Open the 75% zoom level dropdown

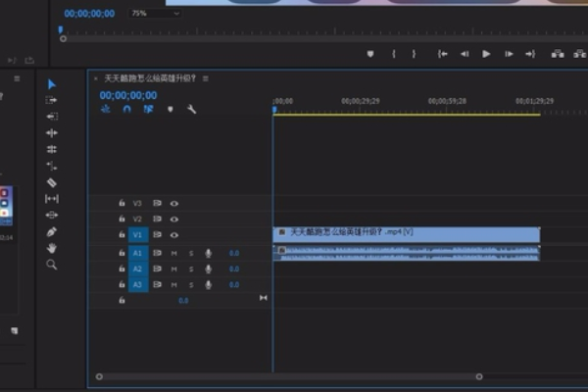click(x=155, y=14)
